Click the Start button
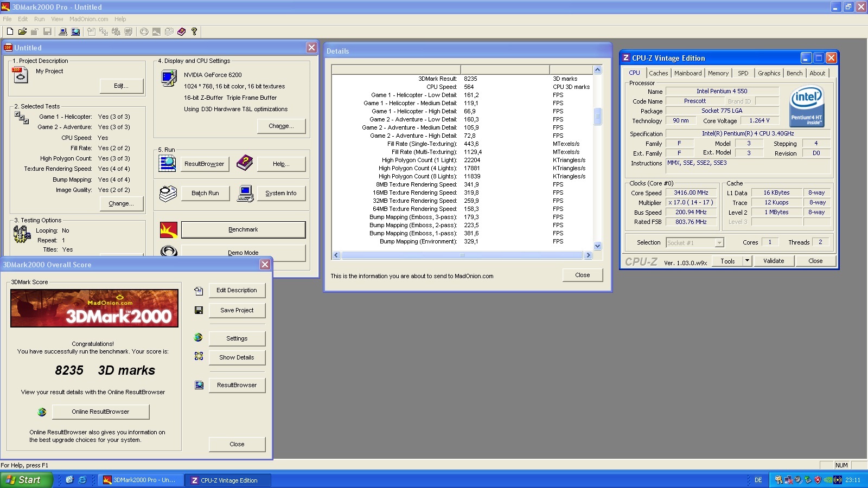The image size is (868, 488). click(x=26, y=480)
